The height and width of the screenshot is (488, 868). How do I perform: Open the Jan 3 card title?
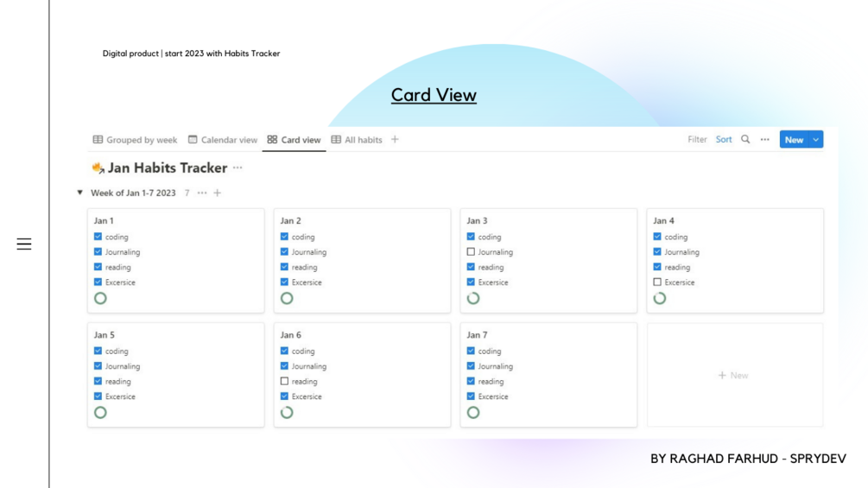click(x=477, y=220)
